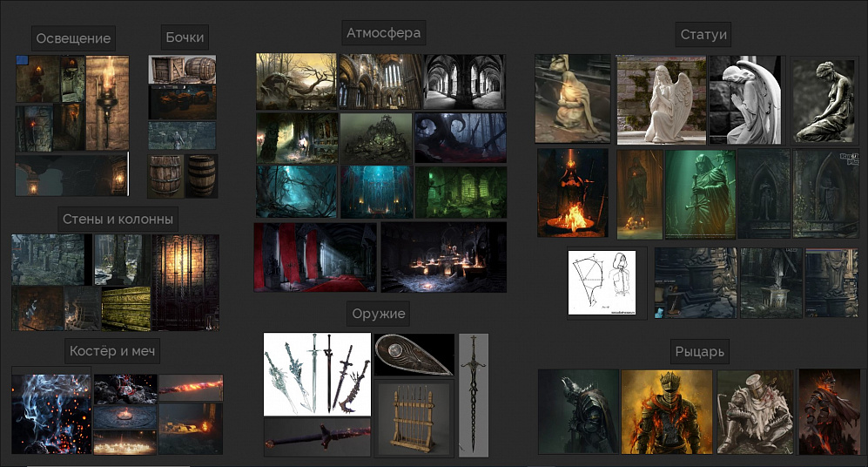Screen dimensions: 868x467
Task: Select the blue curled-tree forest with red ground
Action: [461, 138]
